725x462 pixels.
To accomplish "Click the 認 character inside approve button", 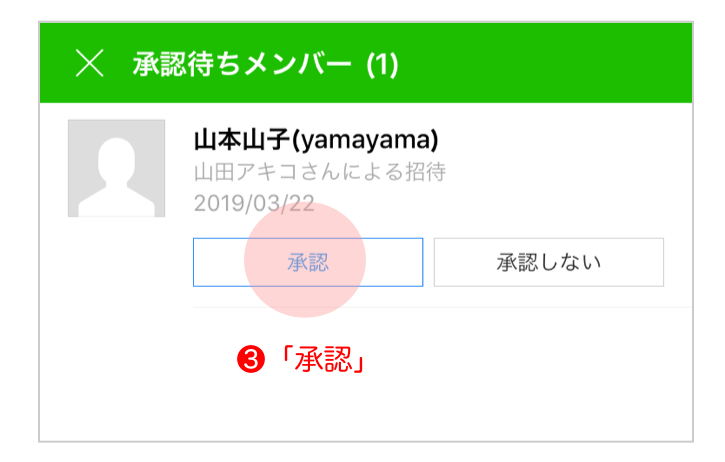I will (319, 262).
